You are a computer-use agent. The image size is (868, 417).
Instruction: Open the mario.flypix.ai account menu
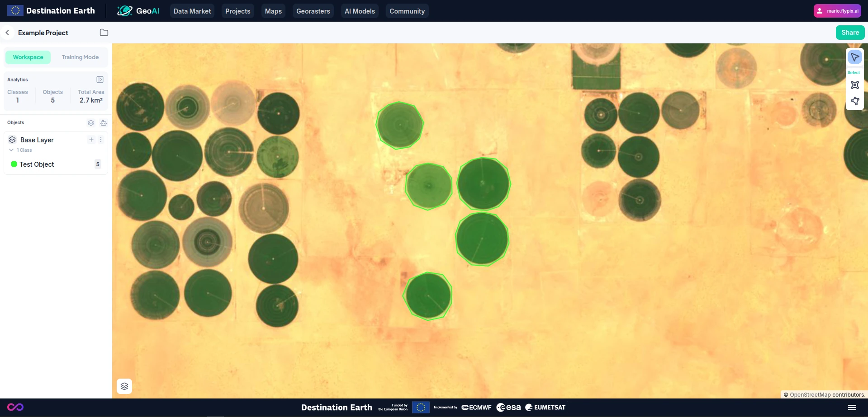point(837,11)
